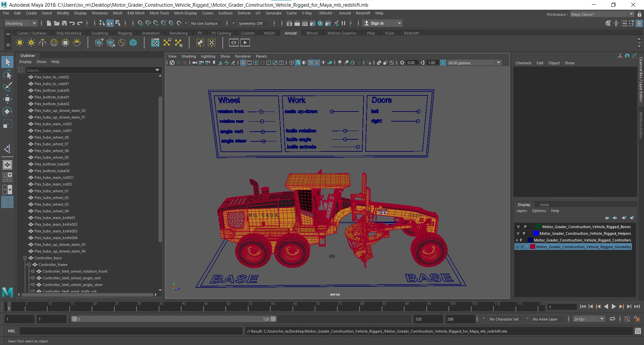Screen dimensions: 644x345
Task: Open the Sign In dropdown
Action: pyautogui.click(x=382, y=23)
